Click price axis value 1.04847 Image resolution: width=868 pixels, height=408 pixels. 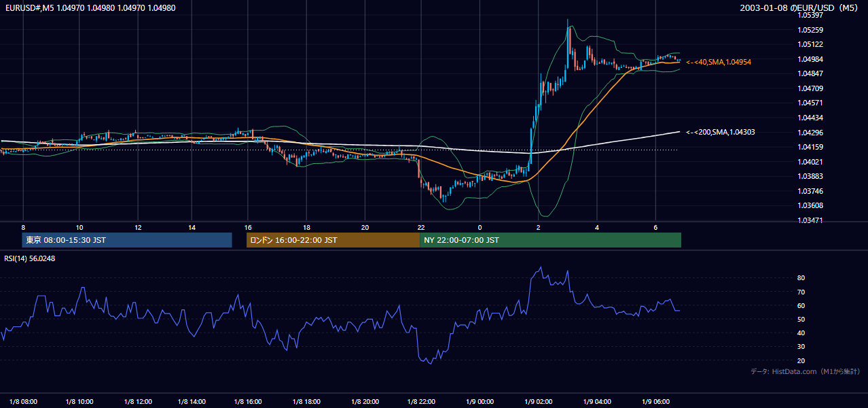coord(810,73)
